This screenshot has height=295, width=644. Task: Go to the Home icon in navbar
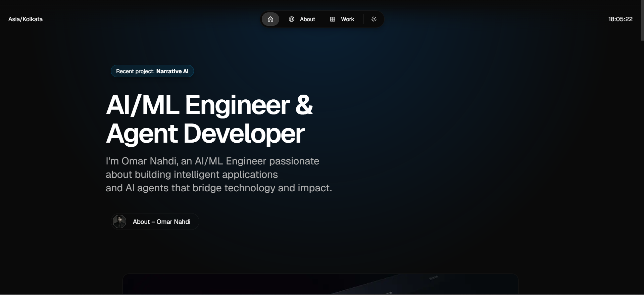pyautogui.click(x=270, y=19)
